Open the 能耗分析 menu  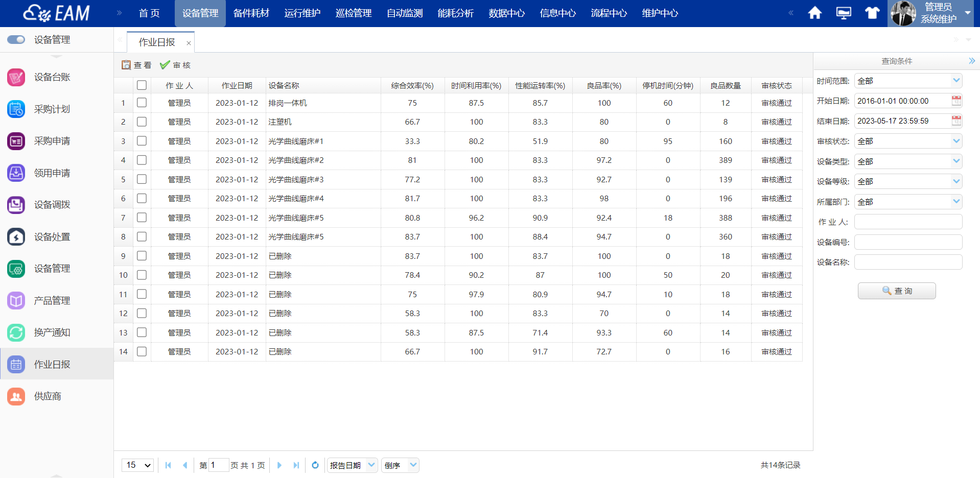point(456,13)
